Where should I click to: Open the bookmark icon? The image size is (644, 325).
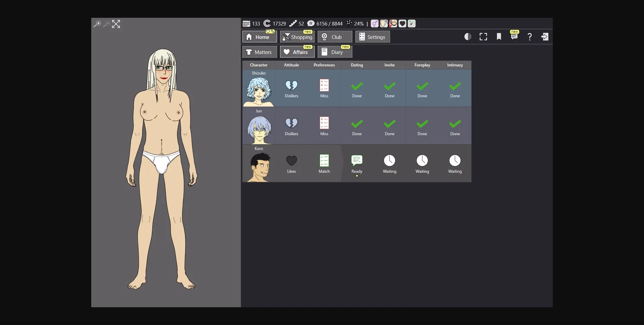pyautogui.click(x=499, y=37)
